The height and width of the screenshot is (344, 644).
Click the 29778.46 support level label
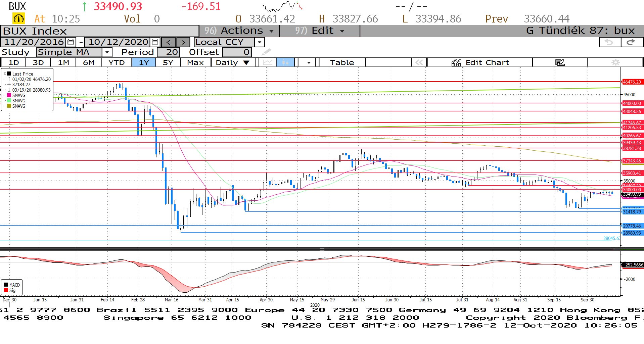pos(632,226)
